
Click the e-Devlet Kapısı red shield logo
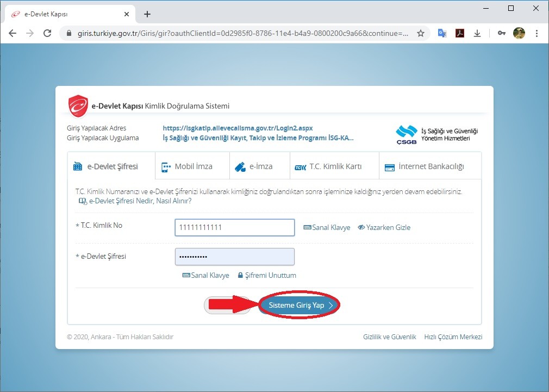click(x=78, y=106)
